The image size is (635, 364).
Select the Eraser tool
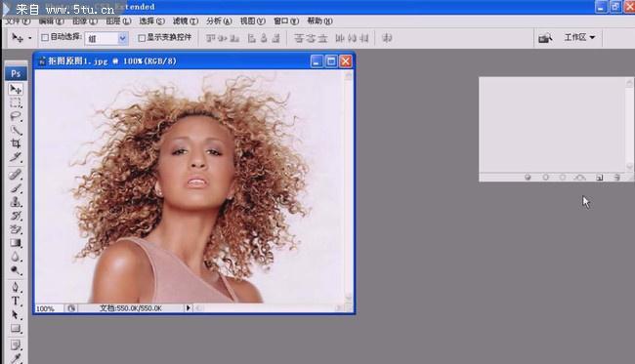coord(16,229)
